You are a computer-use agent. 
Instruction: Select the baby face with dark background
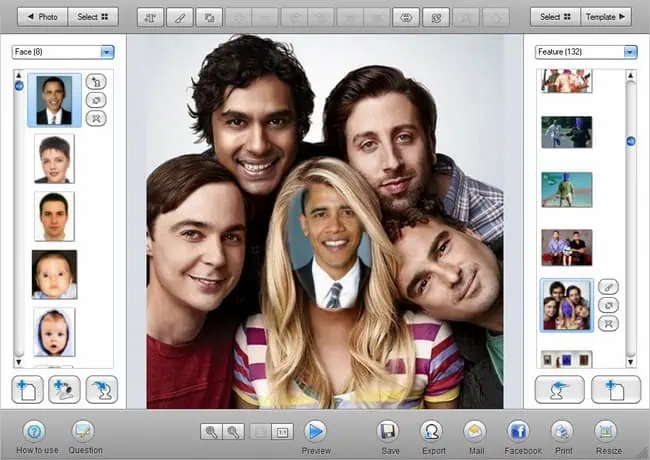(x=54, y=274)
